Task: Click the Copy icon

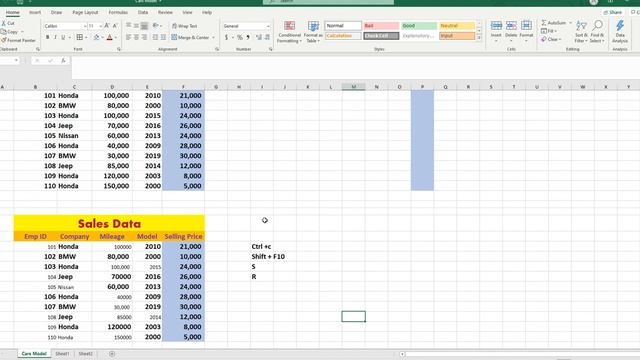Action: [4, 31]
